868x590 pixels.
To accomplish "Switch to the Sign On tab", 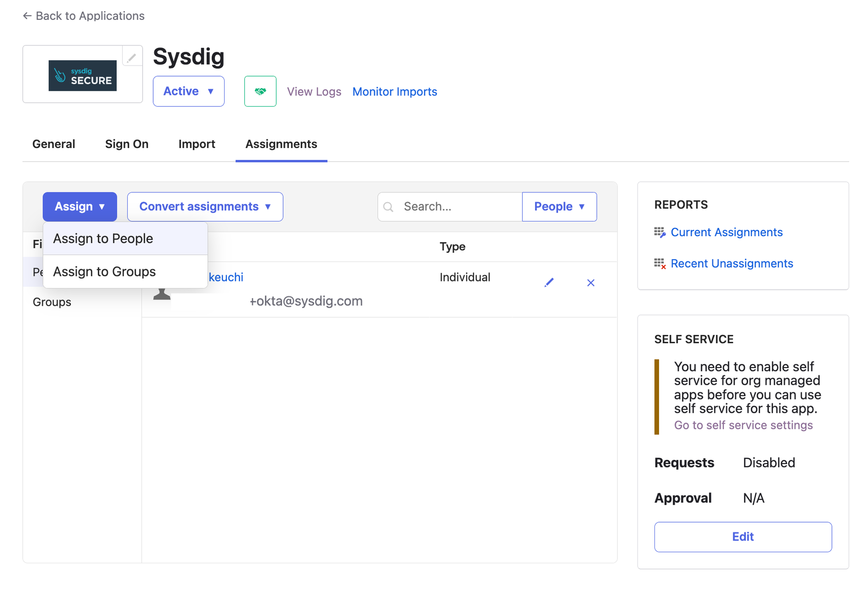I will coord(127,144).
